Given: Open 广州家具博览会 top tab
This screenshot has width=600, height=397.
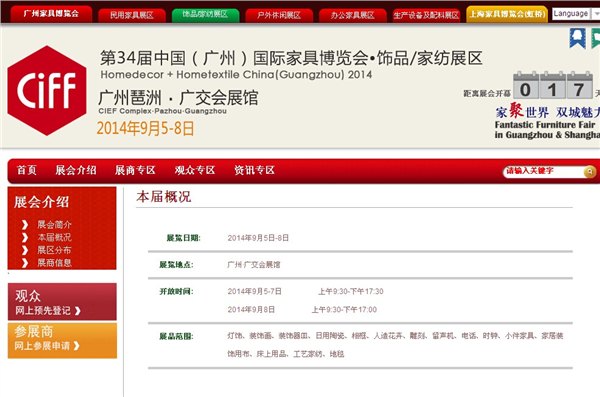Looking at the screenshot, I should point(51,14).
